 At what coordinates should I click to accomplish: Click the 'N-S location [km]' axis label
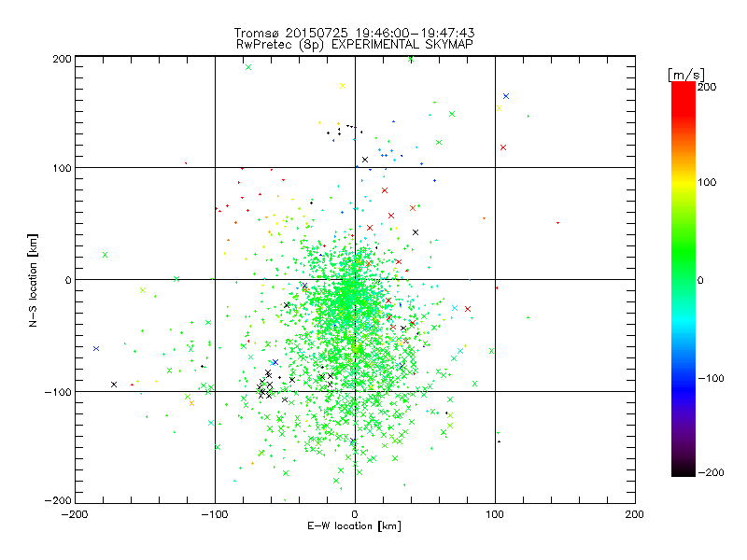pyautogui.click(x=33, y=280)
